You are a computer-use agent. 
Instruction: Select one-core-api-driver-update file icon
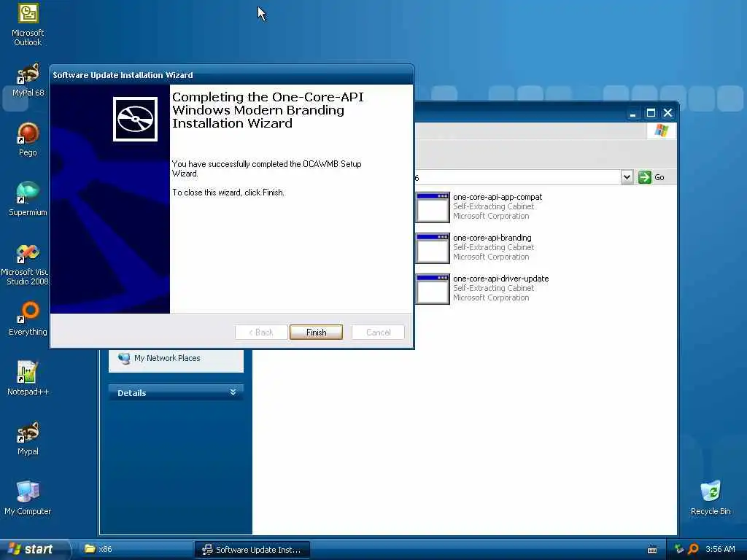(x=433, y=289)
